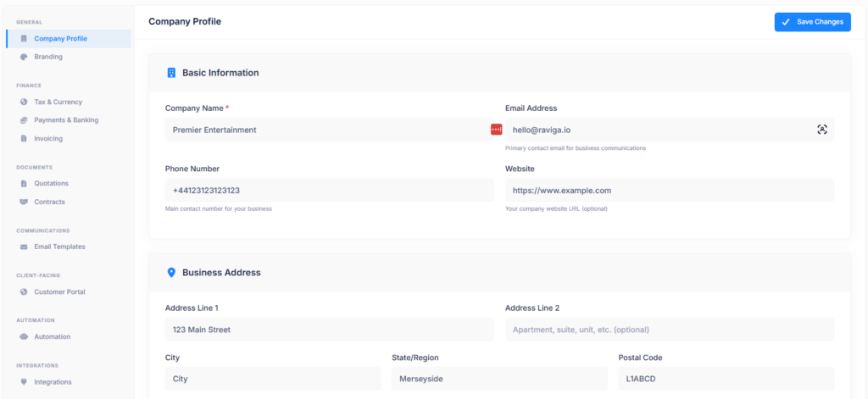Click the City input field
868x399 pixels.
click(273, 379)
